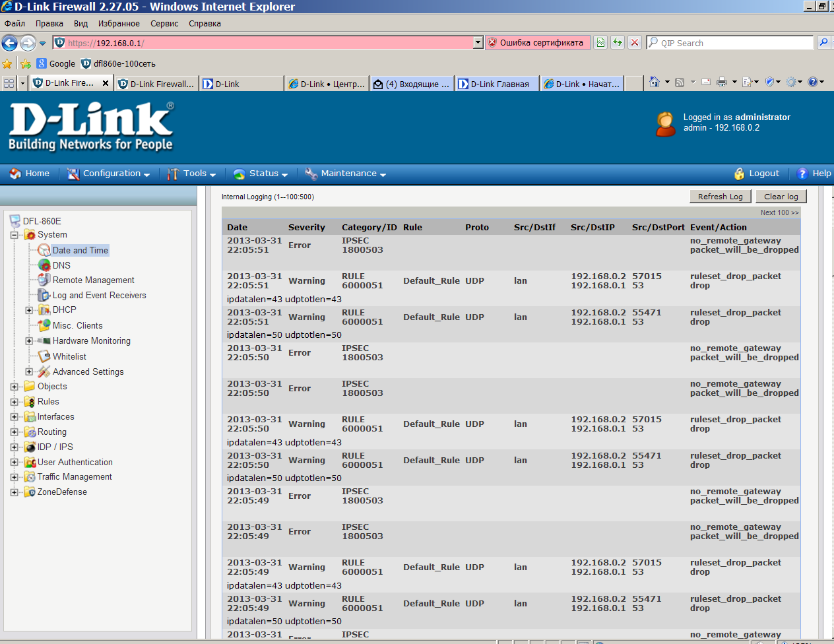The image size is (834, 644).
Task: Click the RSS feeds icon
Action: click(680, 82)
